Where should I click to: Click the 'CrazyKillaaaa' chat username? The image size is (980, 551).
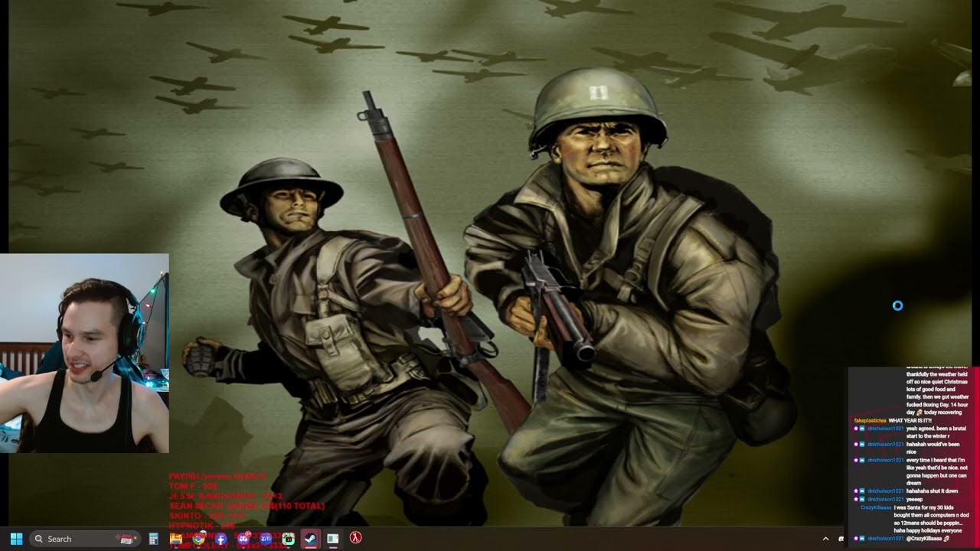[876, 507]
